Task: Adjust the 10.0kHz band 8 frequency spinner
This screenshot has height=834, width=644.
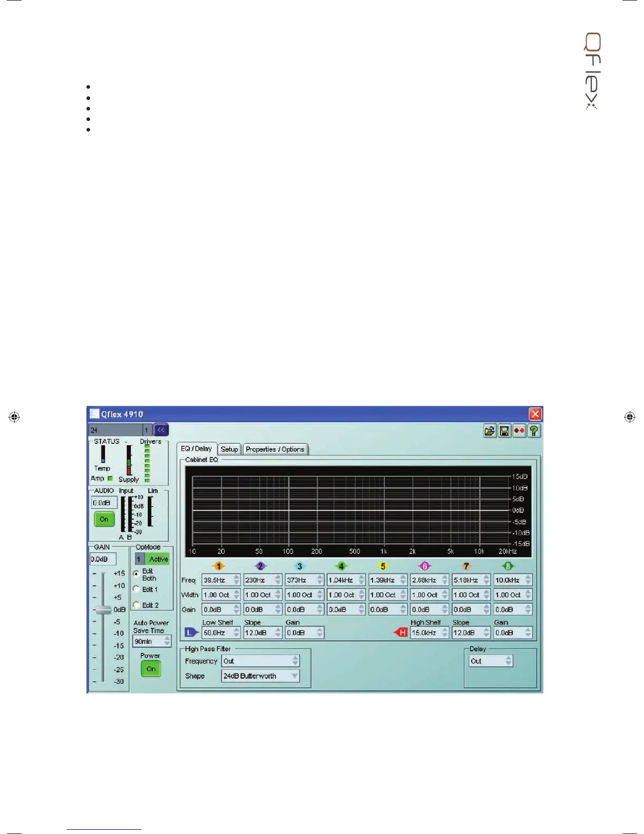Action: point(513,580)
